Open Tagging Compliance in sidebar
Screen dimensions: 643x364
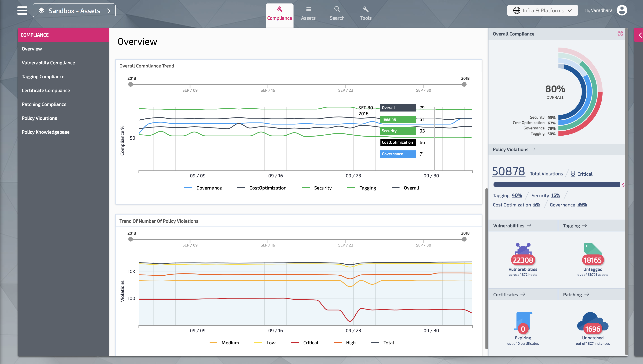[43, 76]
